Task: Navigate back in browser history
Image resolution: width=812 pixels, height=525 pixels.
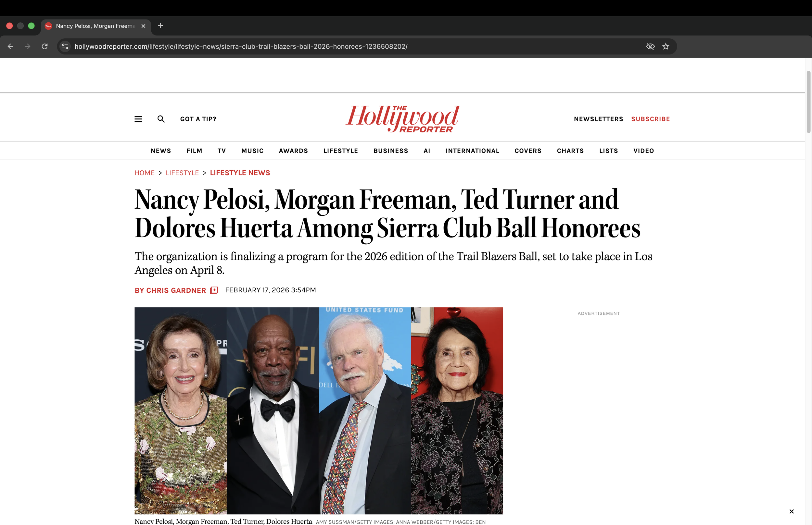Action: coord(10,46)
